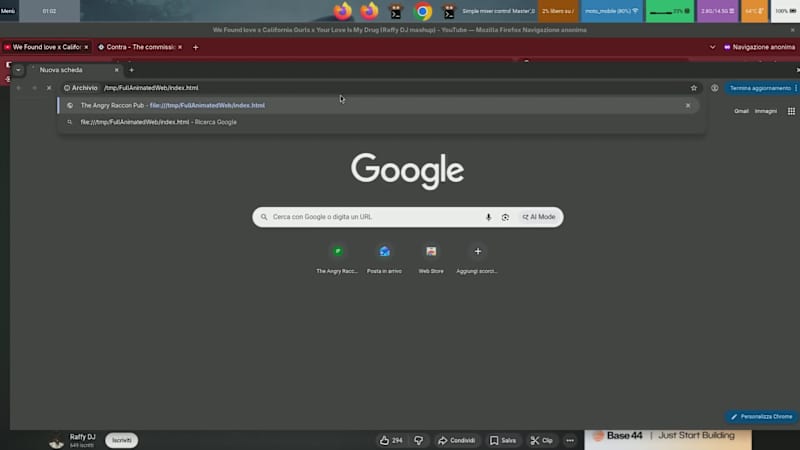The height and width of the screenshot is (450, 800).
Task: Click the Base44 Just Start Building ad
Action: (668, 439)
